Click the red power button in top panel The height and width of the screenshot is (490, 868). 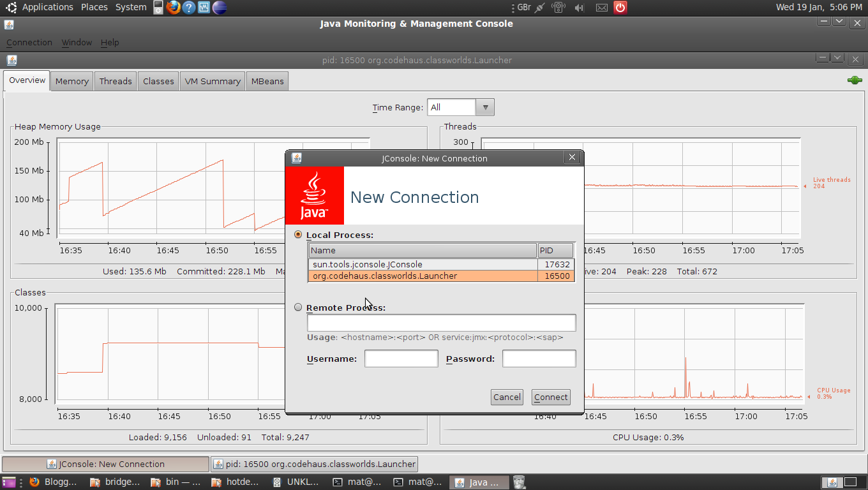(620, 7)
